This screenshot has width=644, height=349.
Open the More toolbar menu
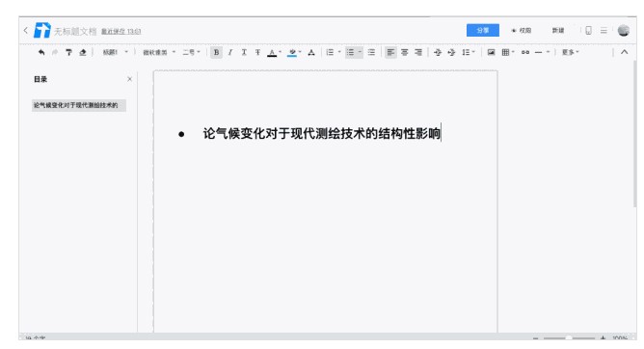[570, 52]
